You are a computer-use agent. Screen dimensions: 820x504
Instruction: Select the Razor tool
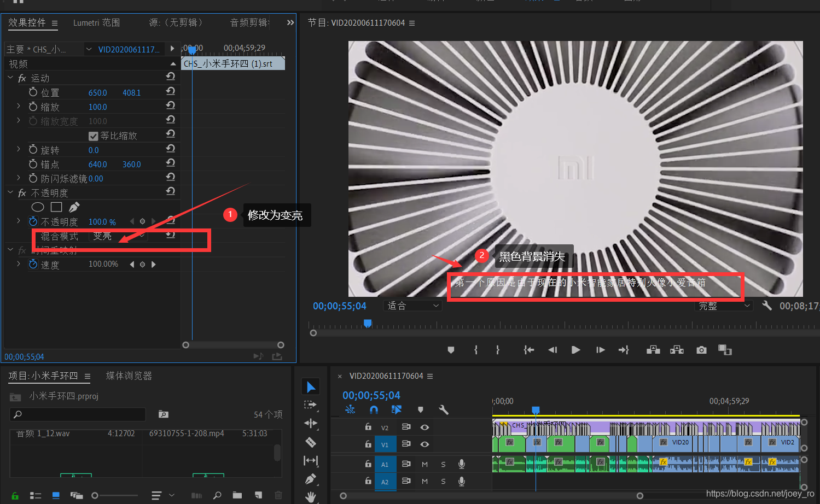tap(311, 442)
